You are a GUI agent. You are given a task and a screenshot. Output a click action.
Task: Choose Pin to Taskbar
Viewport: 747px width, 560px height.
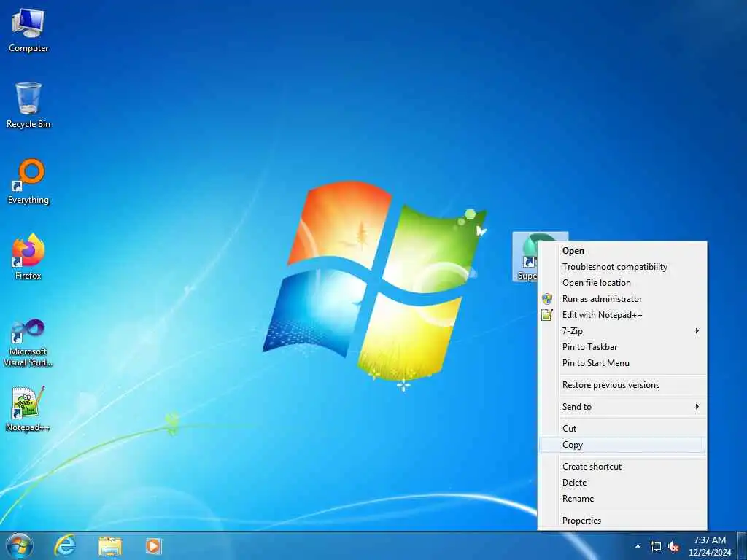pyautogui.click(x=622, y=347)
